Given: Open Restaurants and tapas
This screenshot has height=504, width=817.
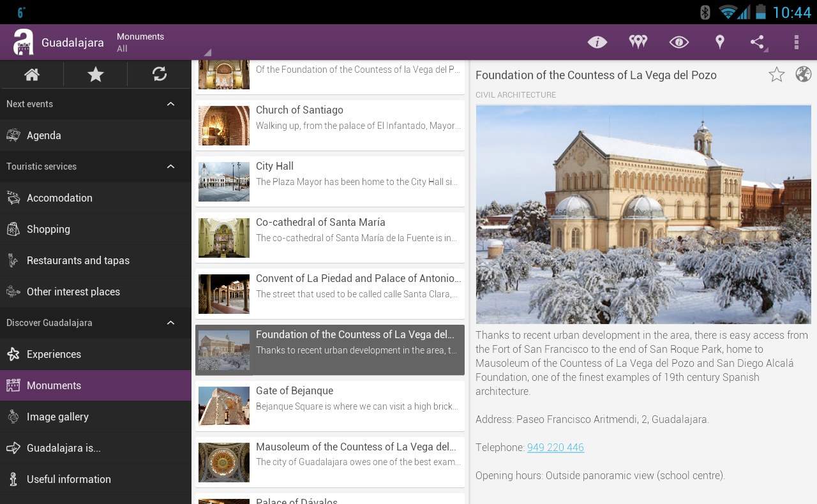Looking at the screenshot, I should click(x=96, y=260).
